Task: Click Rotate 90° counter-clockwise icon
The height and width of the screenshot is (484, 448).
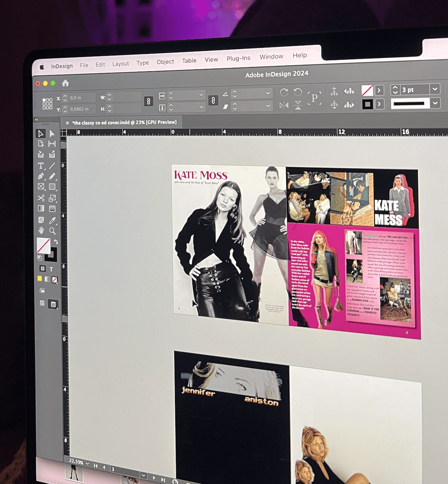Action: coord(298,92)
